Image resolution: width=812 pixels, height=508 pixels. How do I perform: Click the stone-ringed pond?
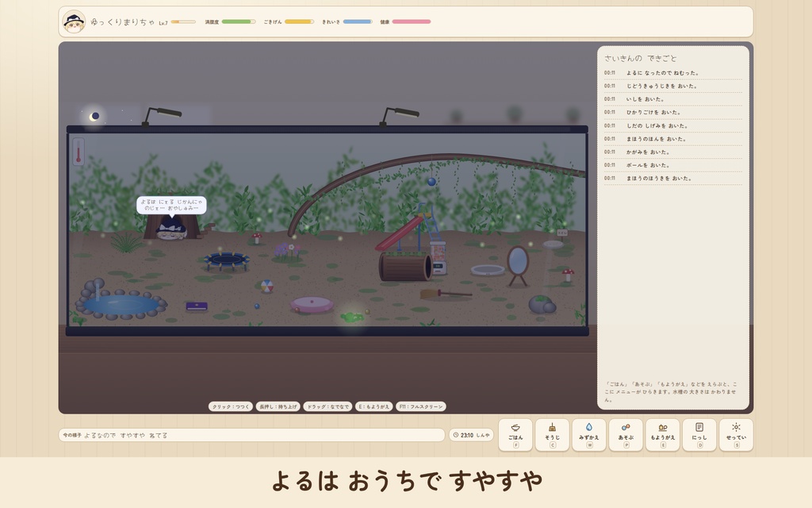coord(121,301)
